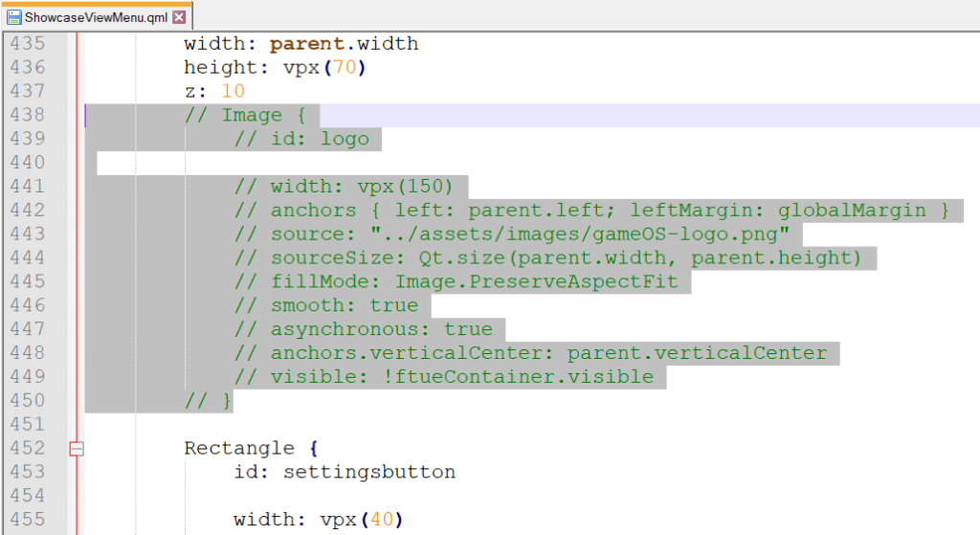This screenshot has width=980, height=535.
Task: Click the closing '// }' comment at line 450
Action: (208, 401)
